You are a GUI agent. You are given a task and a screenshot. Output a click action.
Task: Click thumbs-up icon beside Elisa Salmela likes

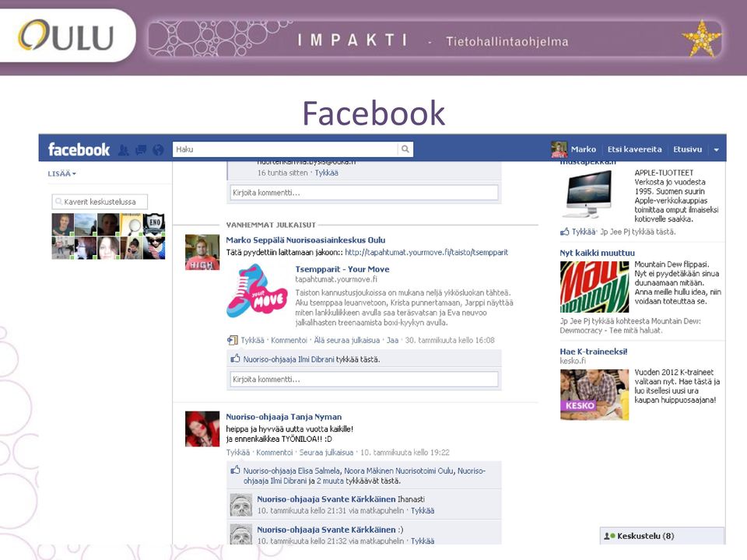tap(235, 470)
